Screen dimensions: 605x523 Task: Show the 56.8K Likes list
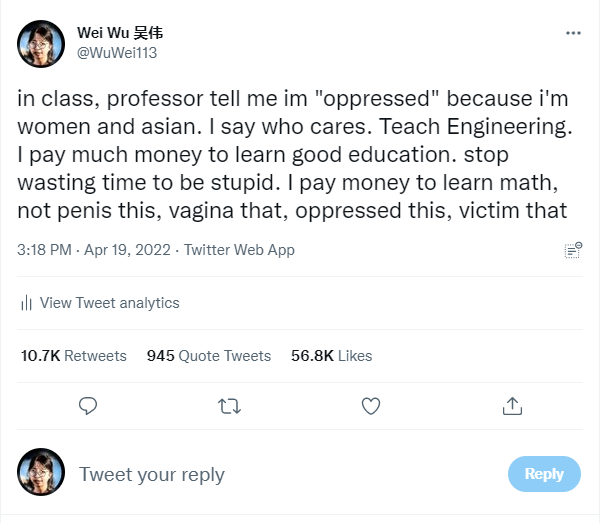pyautogui.click(x=331, y=355)
